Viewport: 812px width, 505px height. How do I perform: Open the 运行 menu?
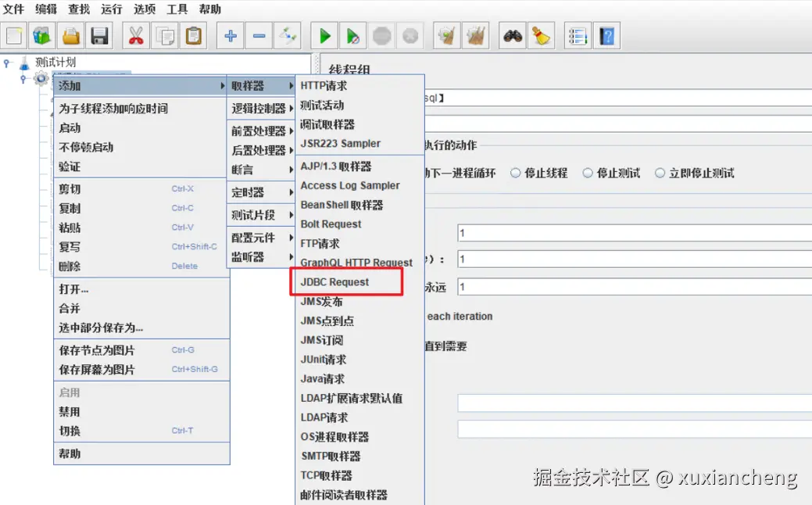pyautogui.click(x=111, y=9)
